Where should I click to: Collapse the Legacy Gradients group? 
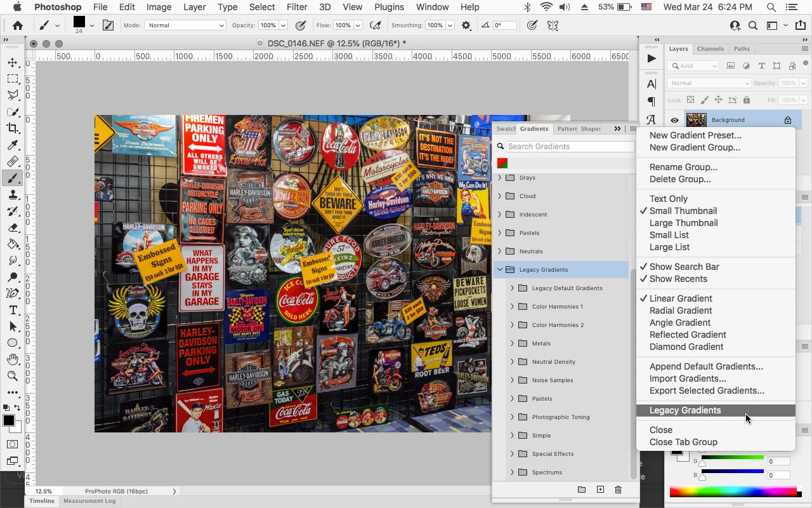coord(500,270)
